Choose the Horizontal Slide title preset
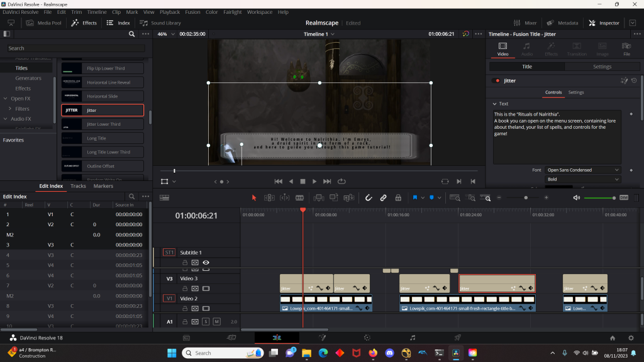This screenshot has width=644, height=362. tap(103, 96)
